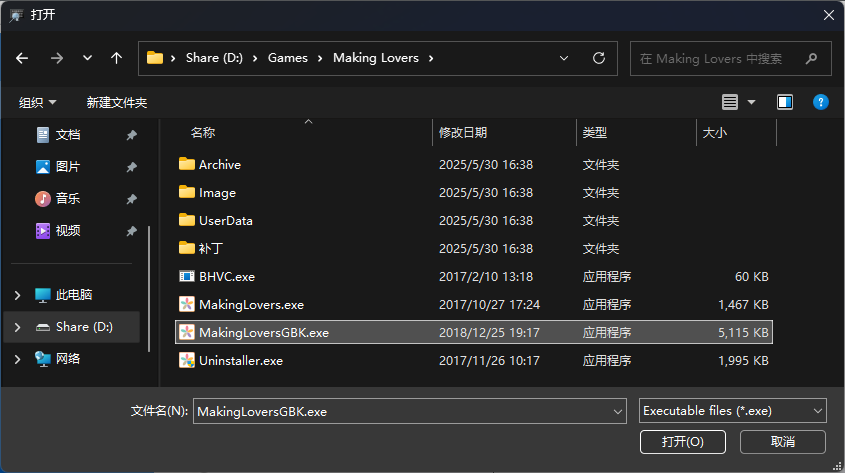Click Games in the address breadcrumb
This screenshot has height=473, width=845.
point(288,58)
